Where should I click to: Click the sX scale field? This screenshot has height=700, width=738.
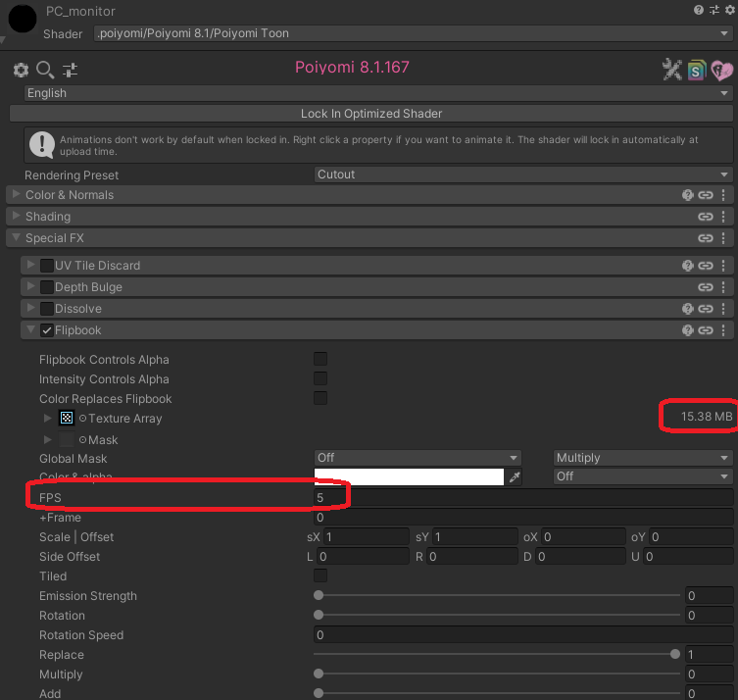pyautogui.click(x=367, y=537)
